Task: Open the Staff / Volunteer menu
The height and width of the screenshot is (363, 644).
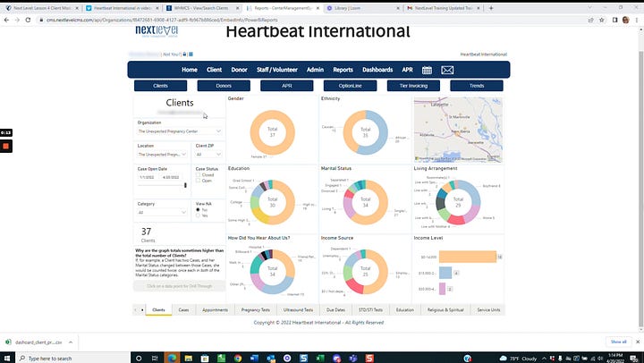Action: tap(276, 70)
